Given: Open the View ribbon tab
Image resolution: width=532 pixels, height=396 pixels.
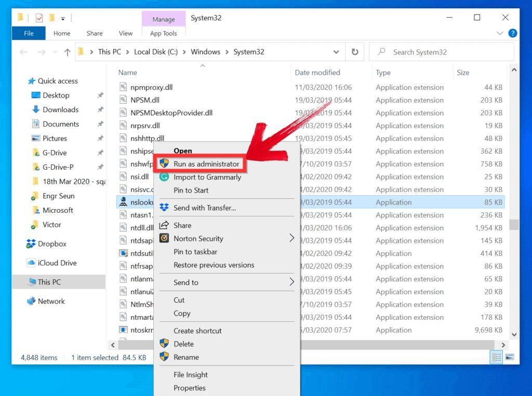Looking at the screenshot, I should point(126,33).
